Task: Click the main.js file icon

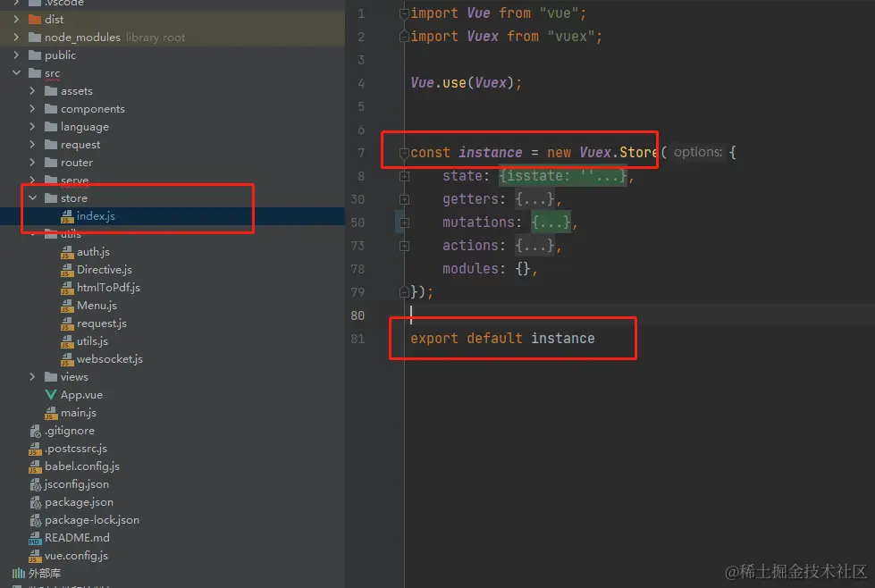Action: [51, 413]
